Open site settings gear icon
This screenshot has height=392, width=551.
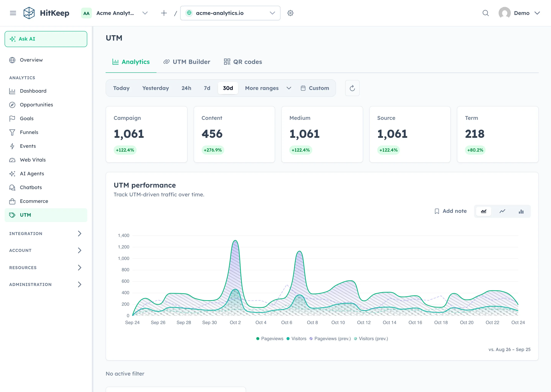coord(290,13)
